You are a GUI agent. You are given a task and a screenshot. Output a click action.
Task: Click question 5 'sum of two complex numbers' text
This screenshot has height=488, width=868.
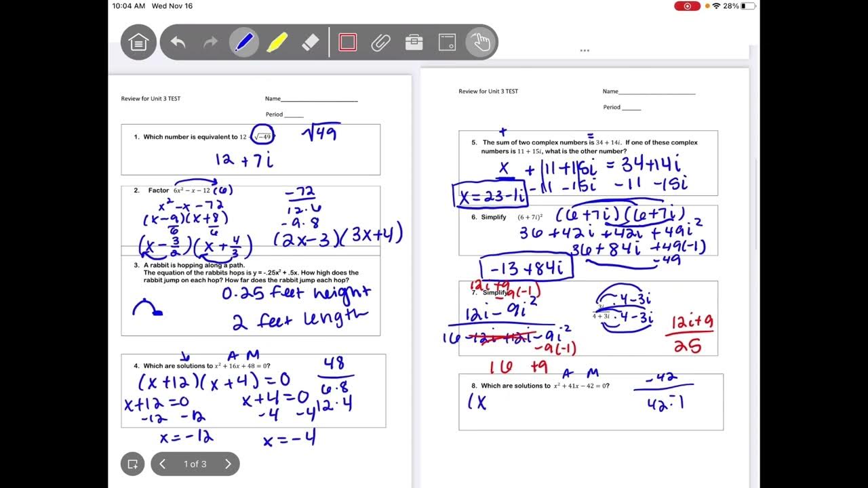click(x=538, y=142)
